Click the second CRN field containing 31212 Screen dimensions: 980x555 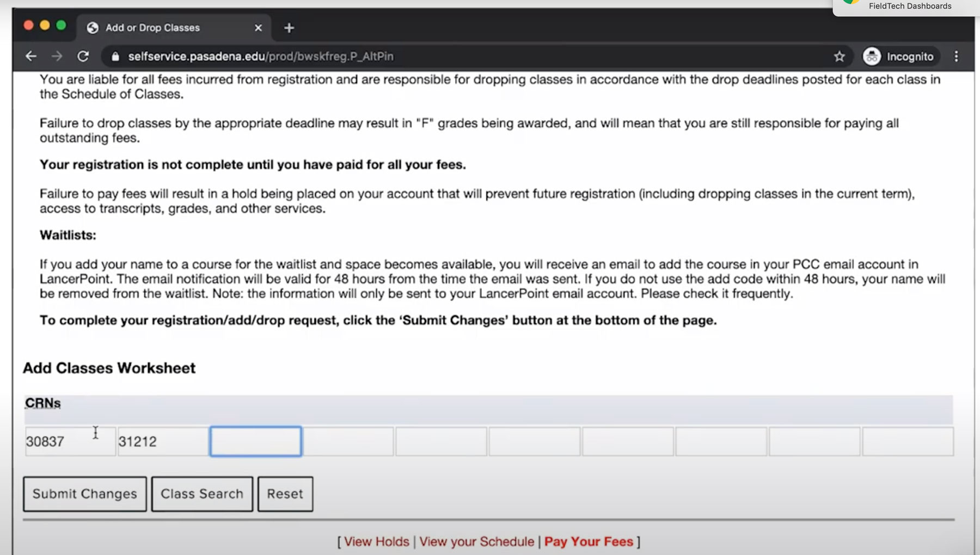tap(162, 442)
